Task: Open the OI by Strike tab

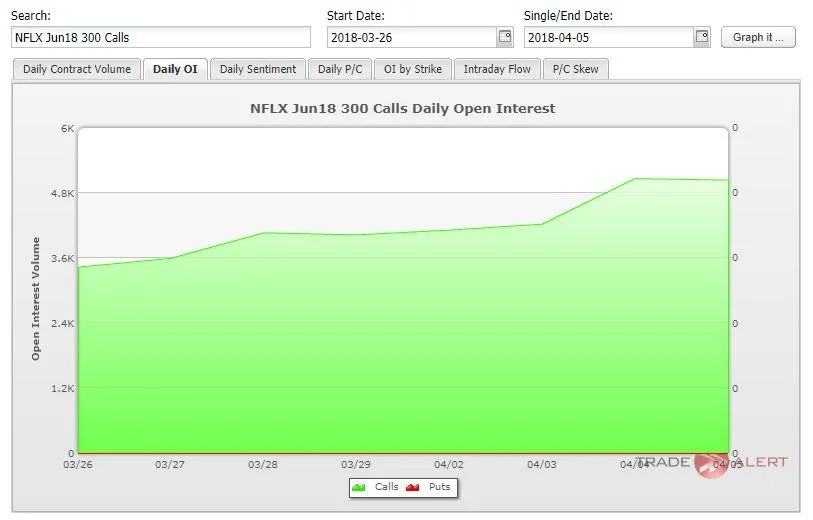Action: 413,69
